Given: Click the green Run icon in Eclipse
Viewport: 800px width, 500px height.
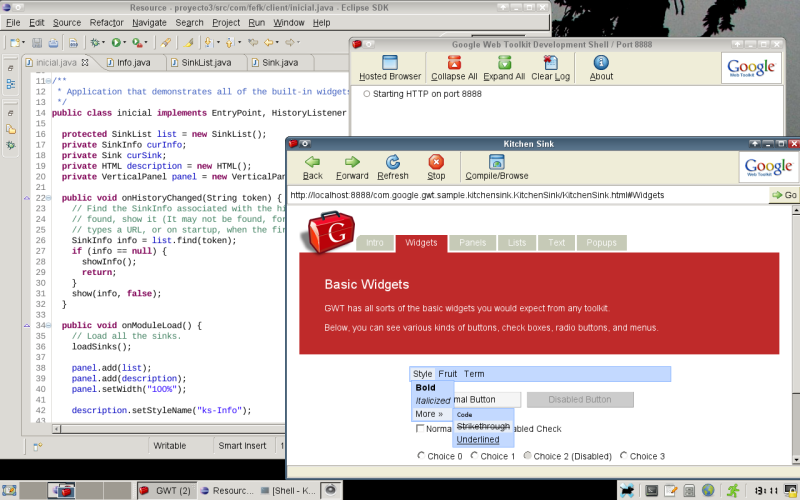Looking at the screenshot, I should click(116, 42).
